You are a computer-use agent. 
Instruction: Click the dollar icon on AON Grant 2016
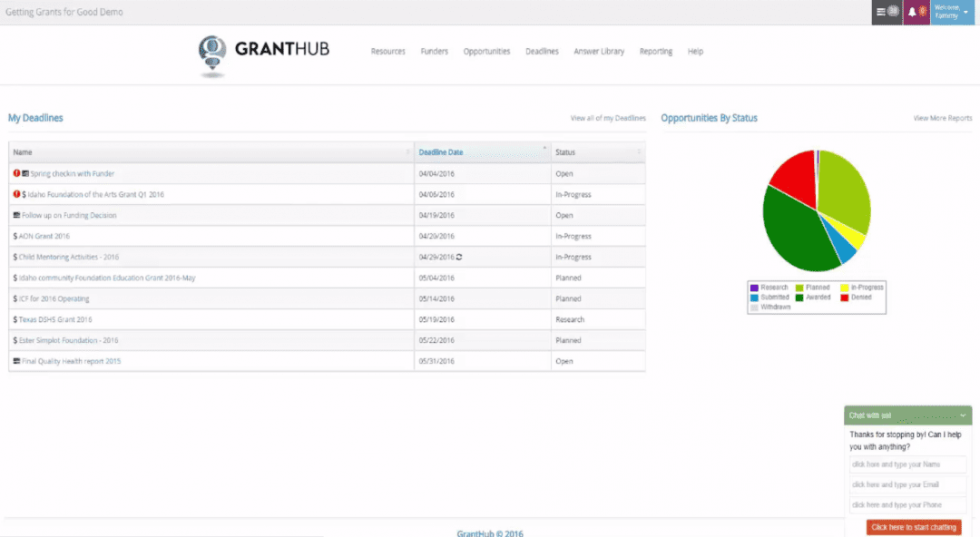coord(15,236)
